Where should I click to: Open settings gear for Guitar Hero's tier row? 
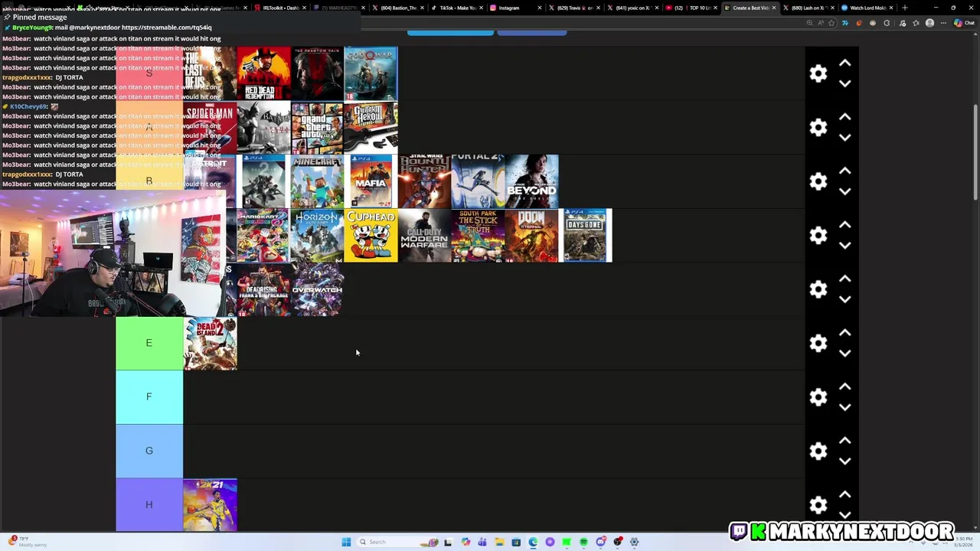tap(818, 127)
